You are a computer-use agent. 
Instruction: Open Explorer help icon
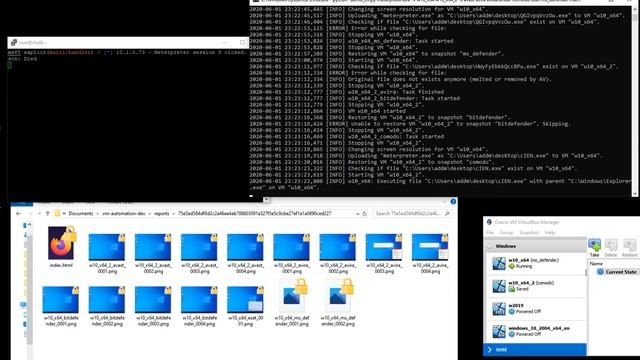[x=453, y=202]
